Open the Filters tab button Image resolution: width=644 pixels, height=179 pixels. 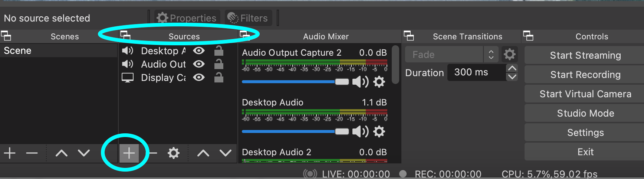pyautogui.click(x=248, y=18)
